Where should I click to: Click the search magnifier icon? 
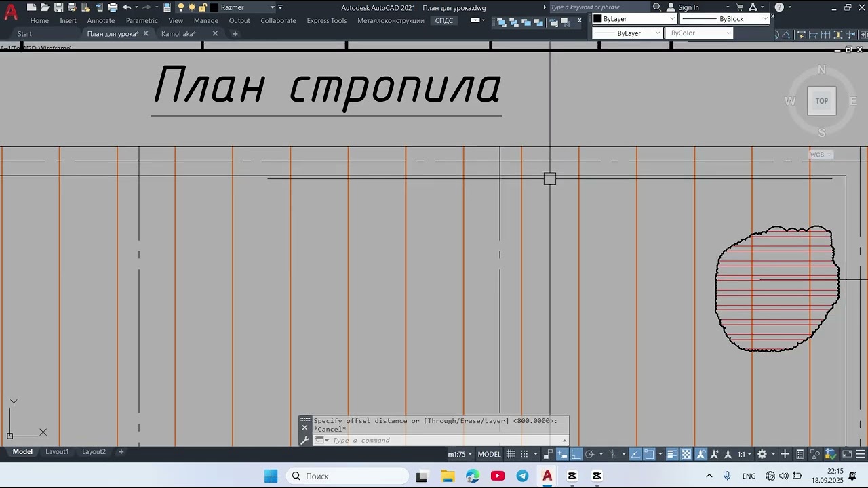(656, 7)
